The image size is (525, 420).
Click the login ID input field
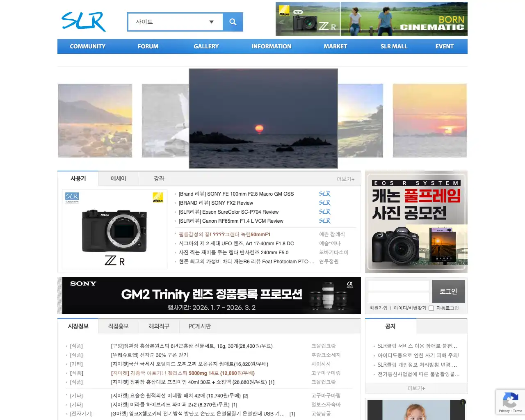coord(398,285)
